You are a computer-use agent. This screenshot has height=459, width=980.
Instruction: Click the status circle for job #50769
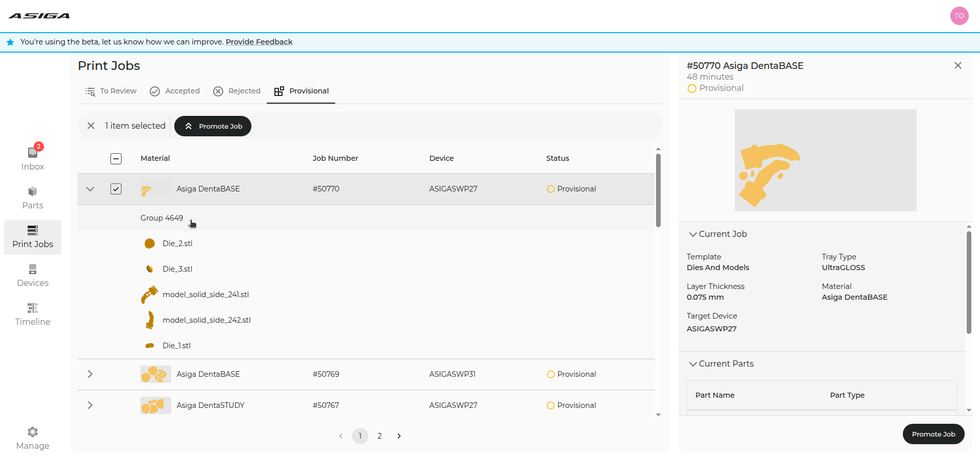(x=551, y=374)
